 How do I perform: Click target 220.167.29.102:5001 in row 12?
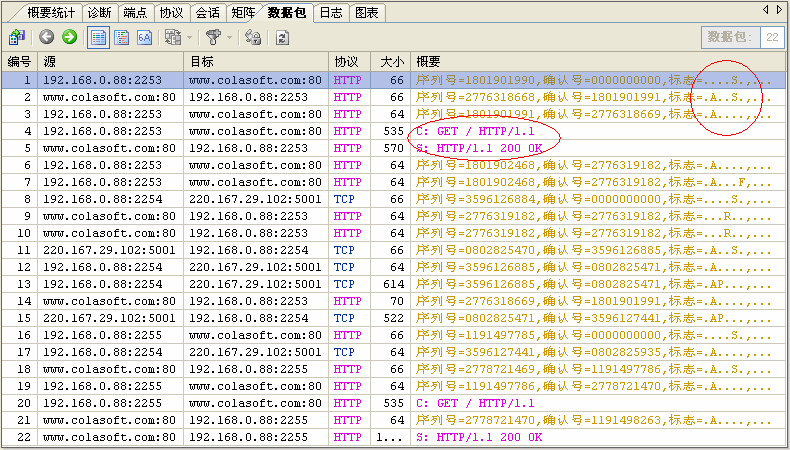[x=255, y=267]
